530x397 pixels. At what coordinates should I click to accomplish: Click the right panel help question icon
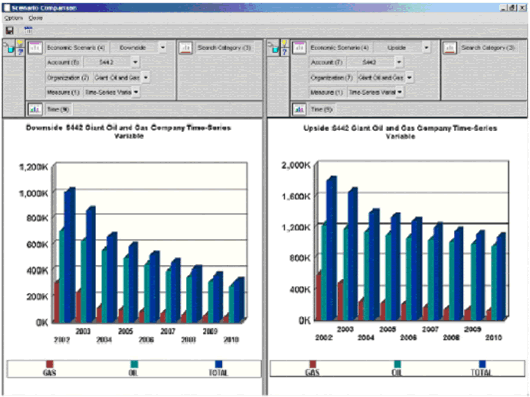coord(285,52)
